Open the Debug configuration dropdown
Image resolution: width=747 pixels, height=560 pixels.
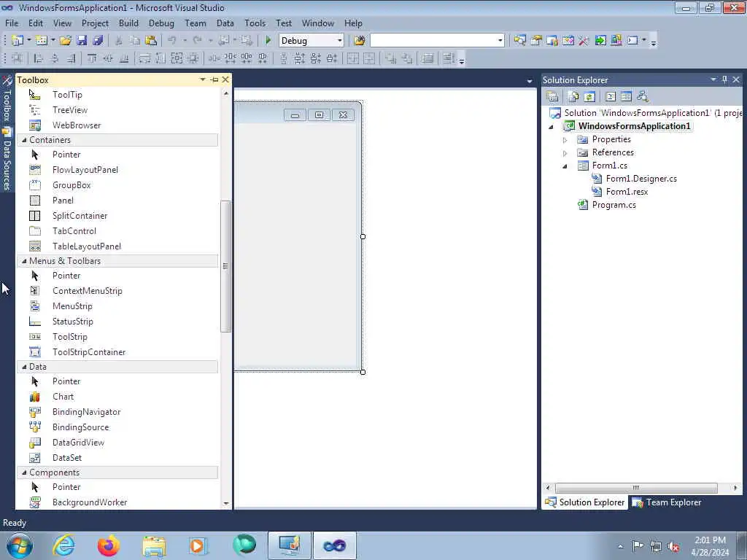[x=340, y=41]
